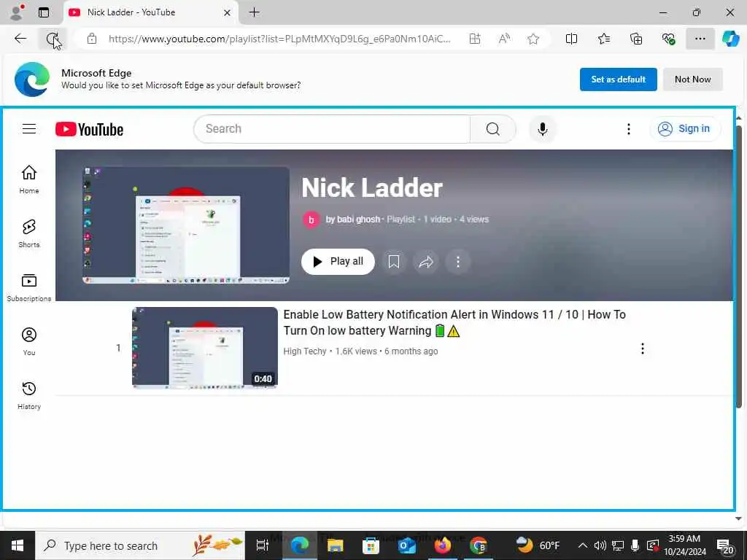The height and width of the screenshot is (560, 747).
Task: Open the Collections panel
Action: [636, 39]
